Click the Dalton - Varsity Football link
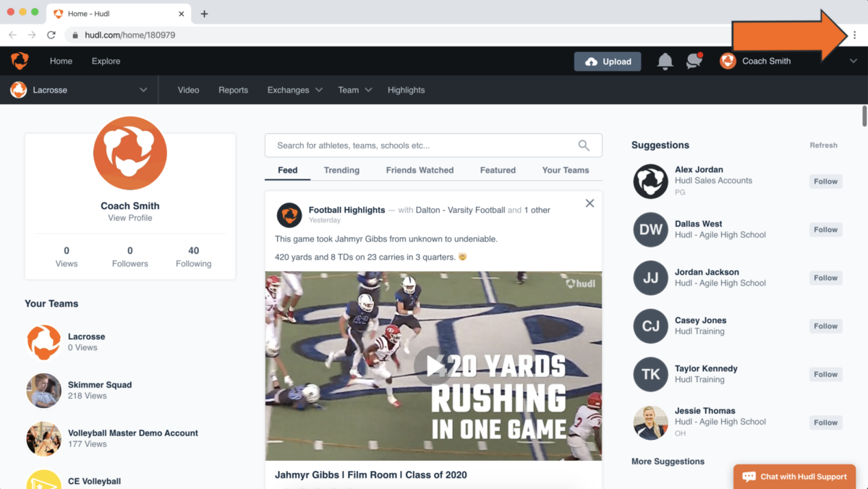This screenshot has height=489, width=868. pos(461,211)
